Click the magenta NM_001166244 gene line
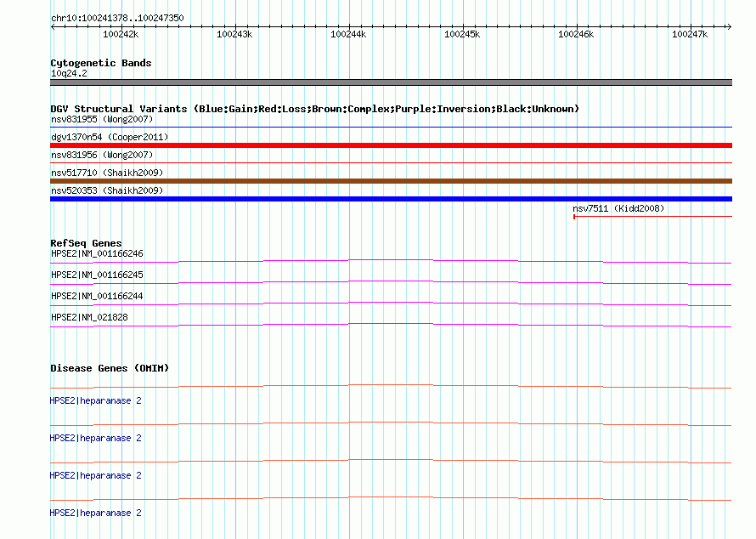The width and height of the screenshot is (756, 539). tap(391, 304)
